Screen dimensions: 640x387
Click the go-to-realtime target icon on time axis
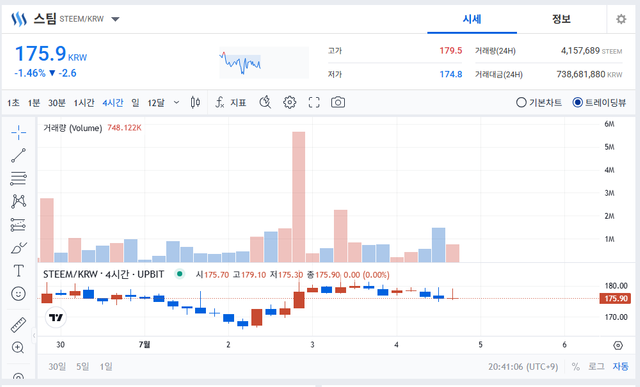[618, 345]
